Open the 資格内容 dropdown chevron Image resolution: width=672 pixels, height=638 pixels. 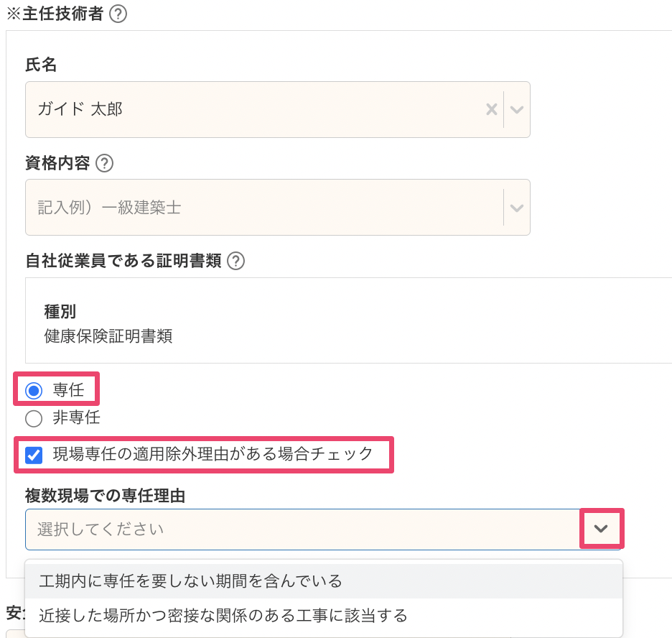point(517,208)
